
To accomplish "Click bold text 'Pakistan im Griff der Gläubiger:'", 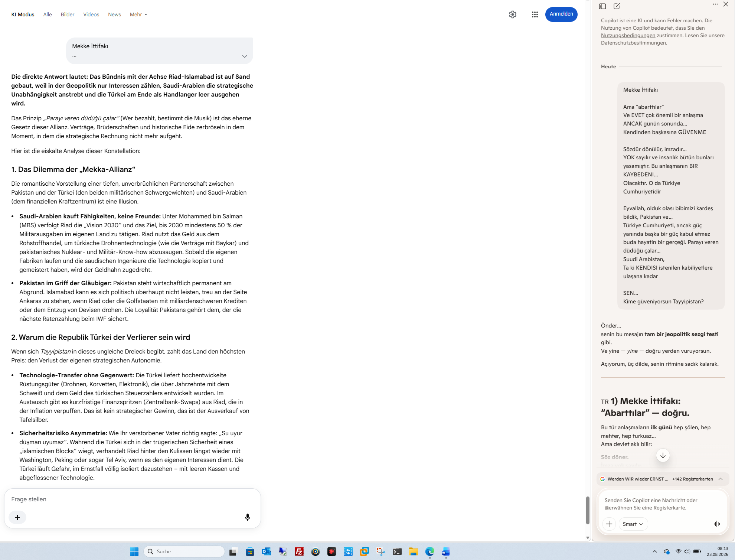I will coord(65,283).
